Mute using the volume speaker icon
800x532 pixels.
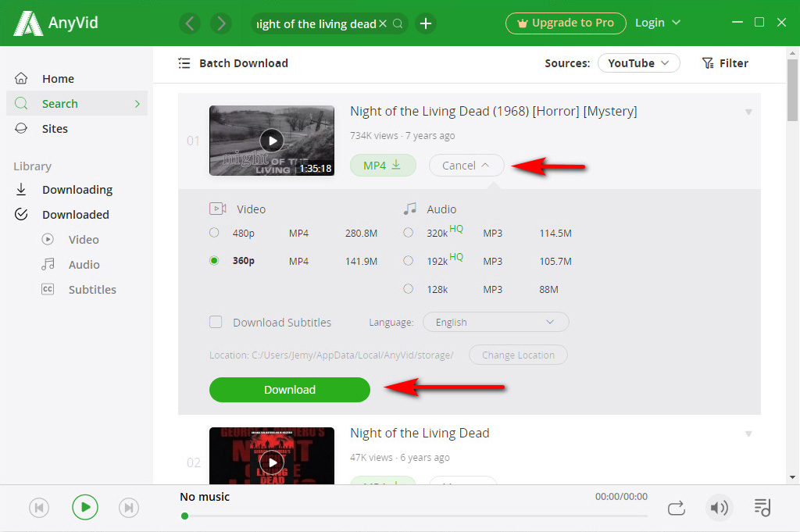720,508
